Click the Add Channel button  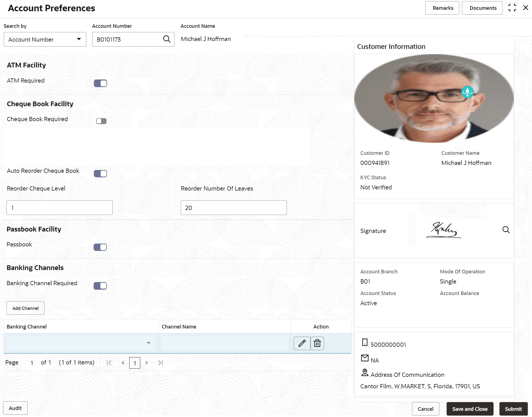[25, 308]
